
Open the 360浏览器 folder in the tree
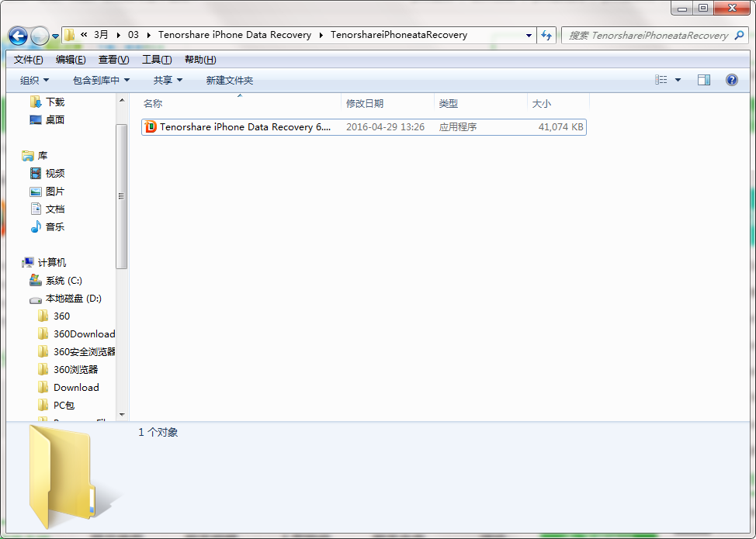pos(76,370)
